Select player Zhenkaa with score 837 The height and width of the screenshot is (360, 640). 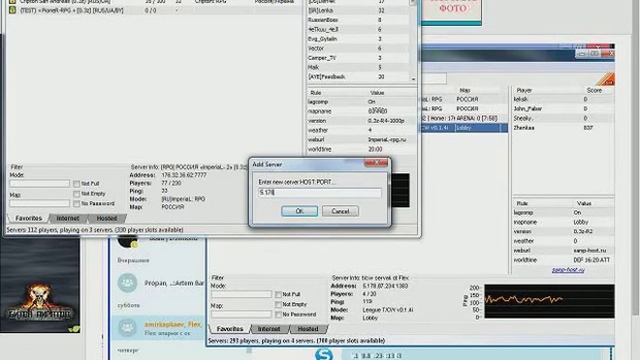[x=563, y=128]
